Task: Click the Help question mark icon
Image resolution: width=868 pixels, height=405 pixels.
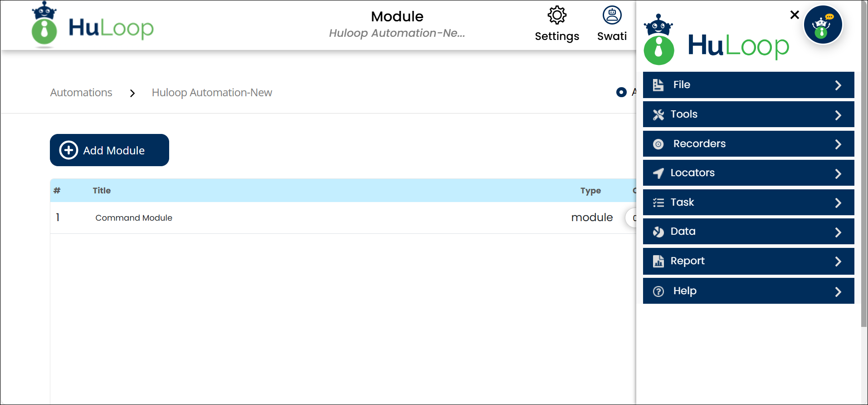Action: [658, 291]
